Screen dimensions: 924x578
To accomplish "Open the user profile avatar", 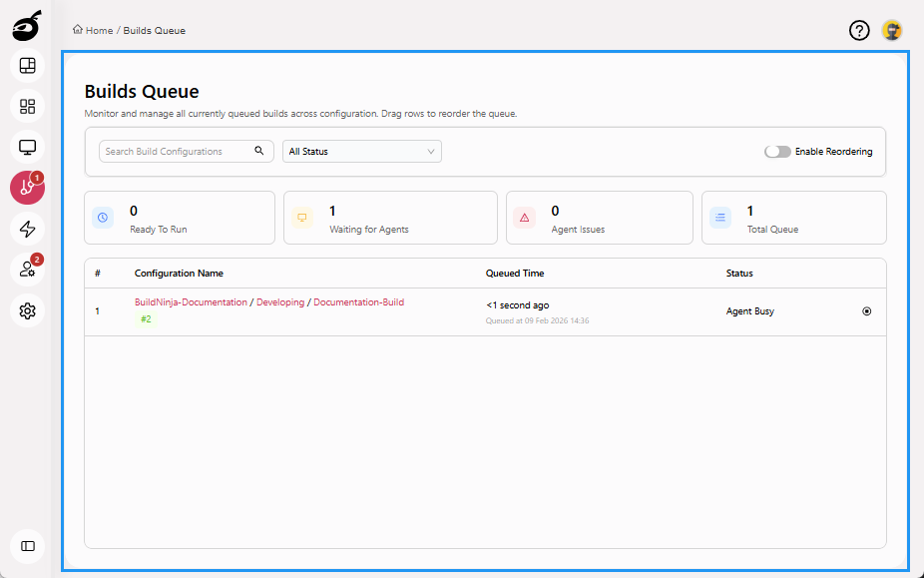I will (x=891, y=30).
